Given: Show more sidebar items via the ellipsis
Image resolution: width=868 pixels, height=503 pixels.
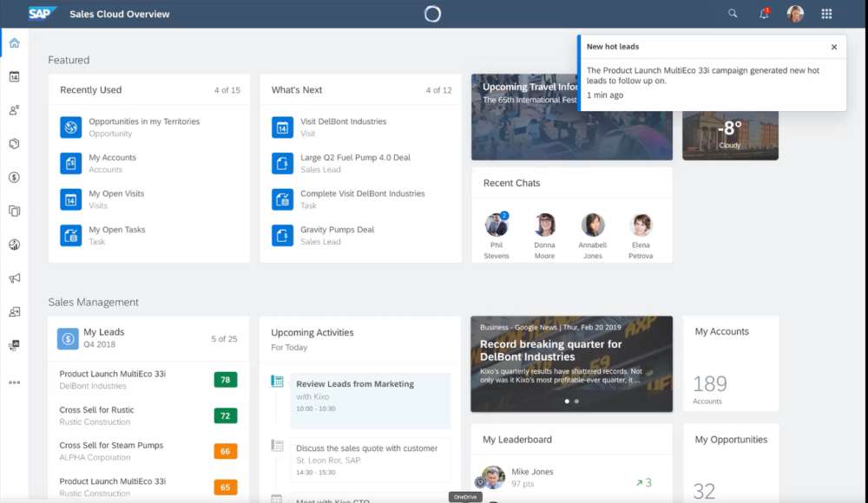Looking at the screenshot, I should tap(15, 382).
